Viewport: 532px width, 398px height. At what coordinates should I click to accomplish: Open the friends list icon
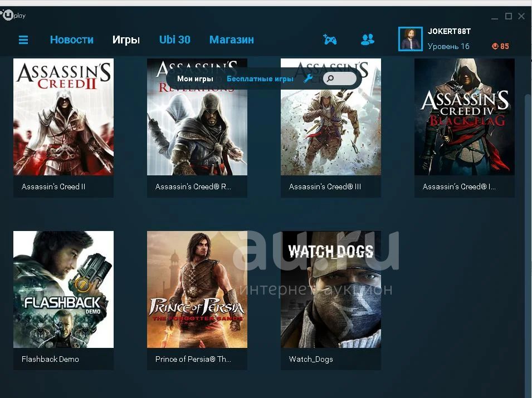[x=368, y=40]
